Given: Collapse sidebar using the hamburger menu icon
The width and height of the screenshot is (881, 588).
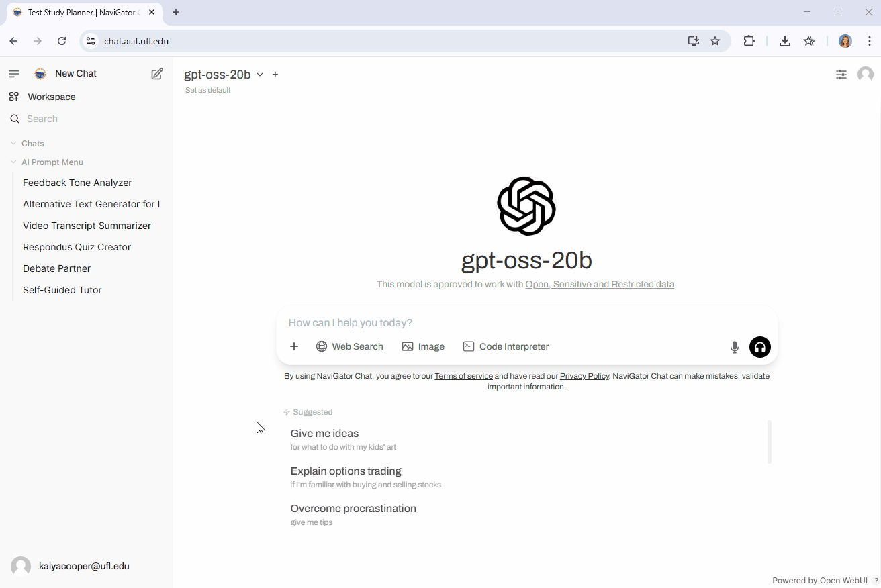Looking at the screenshot, I should (14, 74).
